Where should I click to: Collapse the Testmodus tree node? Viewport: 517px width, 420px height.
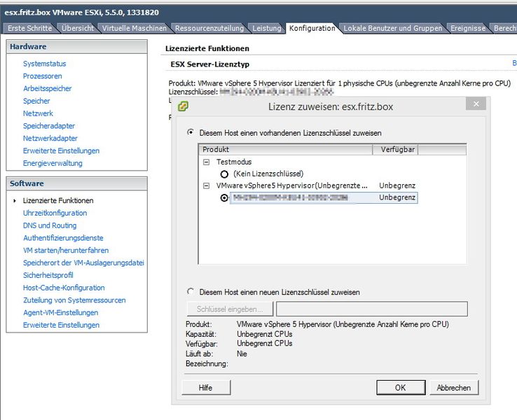[207, 162]
